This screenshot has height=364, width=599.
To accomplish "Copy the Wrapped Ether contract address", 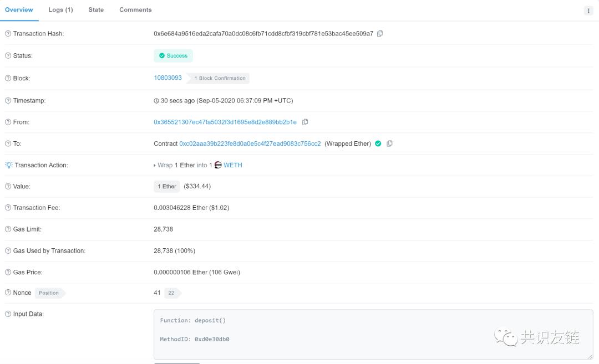I will point(389,143).
